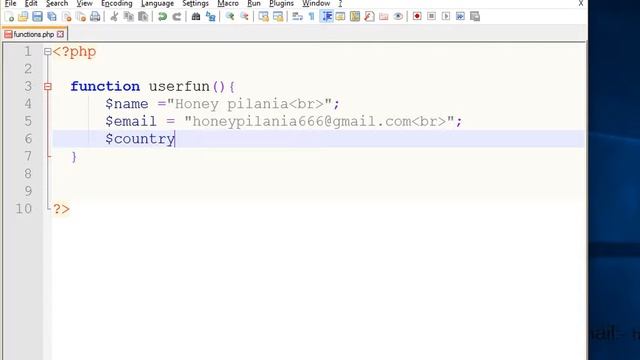Click the Zoom Out toolbar icon
This screenshot has height=360, width=640.
(244, 16)
